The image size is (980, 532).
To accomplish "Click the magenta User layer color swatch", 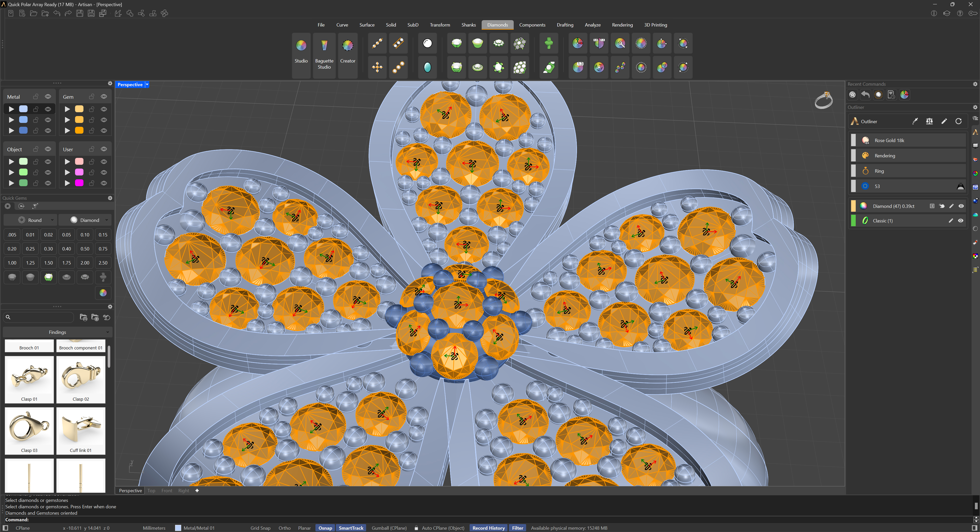I will 79,183.
